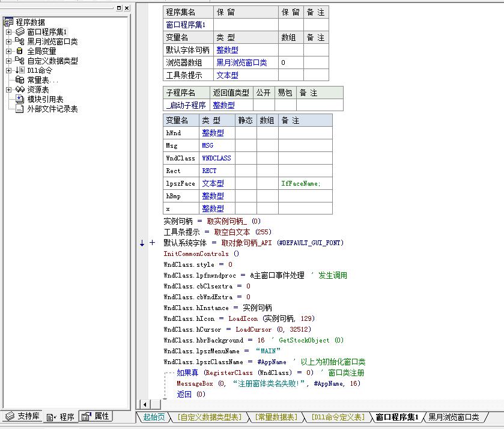
Task: Click the hBmp variable cell
Action: (181, 196)
